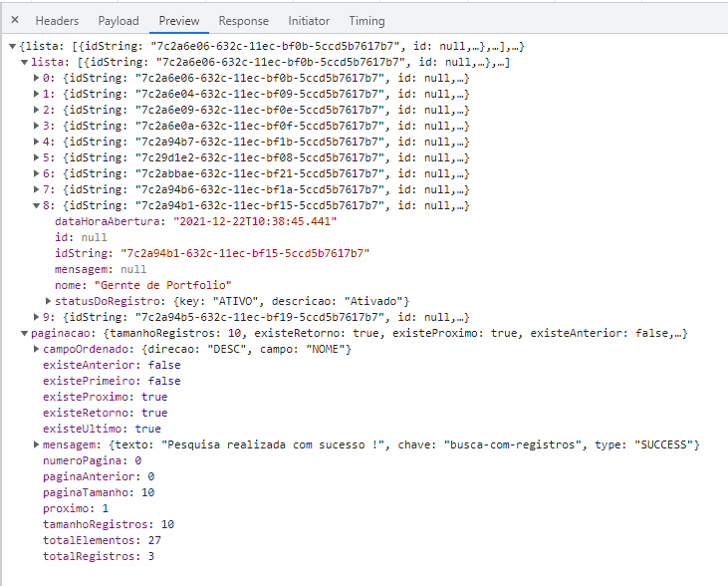Open the Initiator tab

pos(309,21)
